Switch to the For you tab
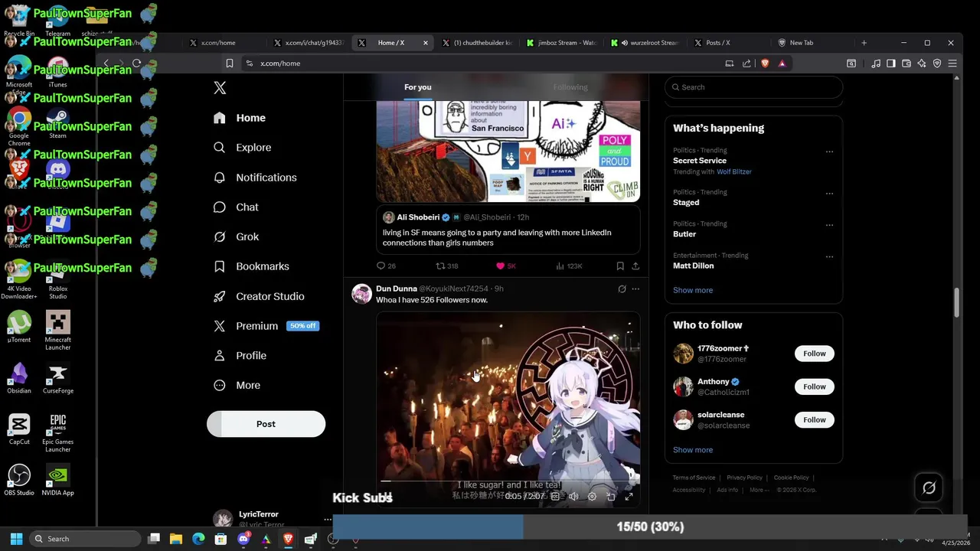 (x=418, y=87)
